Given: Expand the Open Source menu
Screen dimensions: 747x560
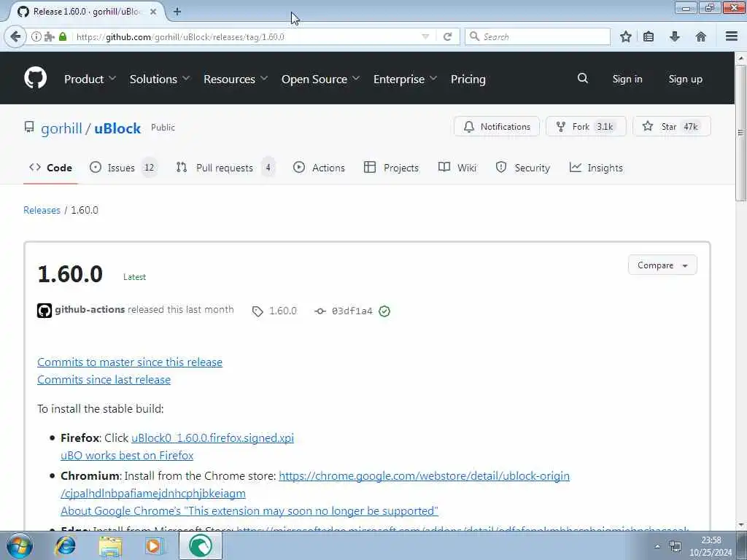Looking at the screenshot, I should 320,79.
